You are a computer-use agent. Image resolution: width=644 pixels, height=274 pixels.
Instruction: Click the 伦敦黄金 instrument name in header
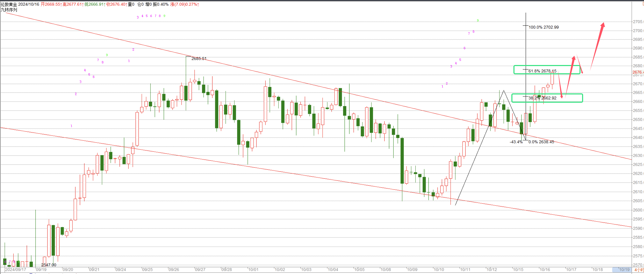tap(9, 4)
